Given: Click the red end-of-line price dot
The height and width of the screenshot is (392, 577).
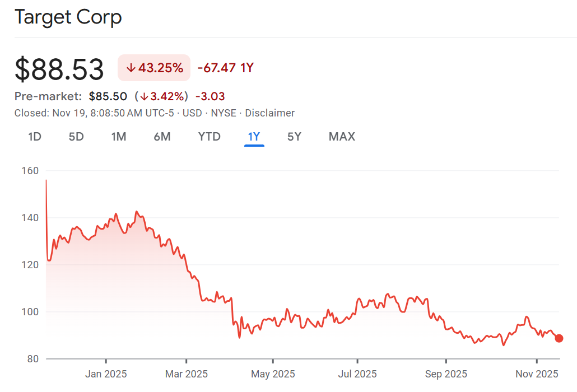Looking at the screenshot, I should tap(559, 338).
